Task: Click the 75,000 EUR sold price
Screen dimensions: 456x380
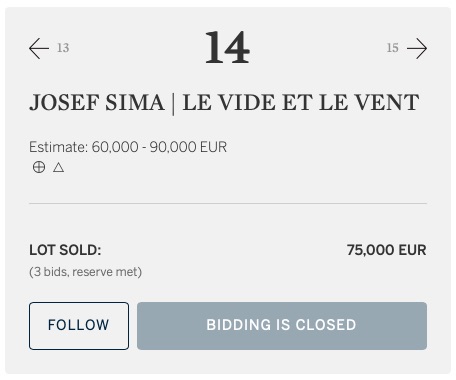Action: [x=387, y=250]
